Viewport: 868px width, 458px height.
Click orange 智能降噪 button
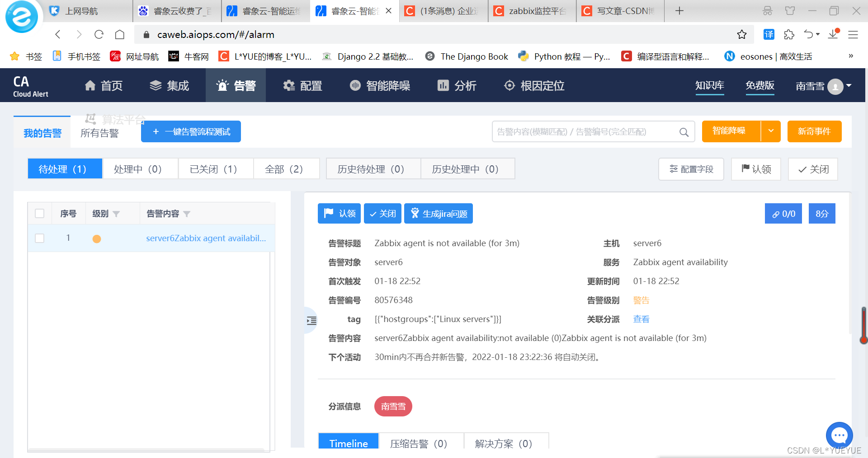(x=731, y=131)
